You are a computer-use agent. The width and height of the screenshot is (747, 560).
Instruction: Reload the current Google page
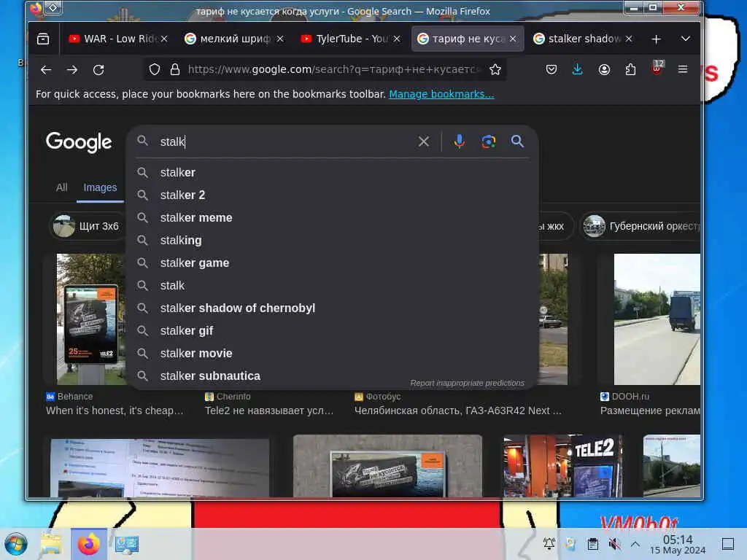(98, 69)
